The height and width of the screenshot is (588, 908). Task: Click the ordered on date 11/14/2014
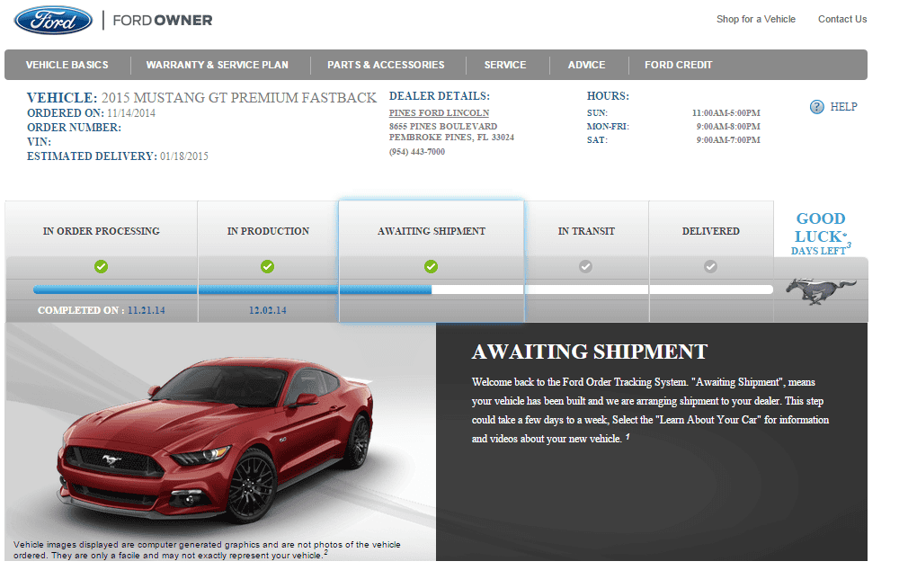click(x=131, y=113)
